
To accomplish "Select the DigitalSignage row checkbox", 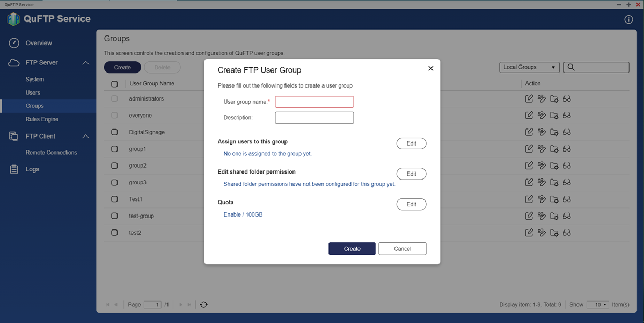I will [114, 132].
